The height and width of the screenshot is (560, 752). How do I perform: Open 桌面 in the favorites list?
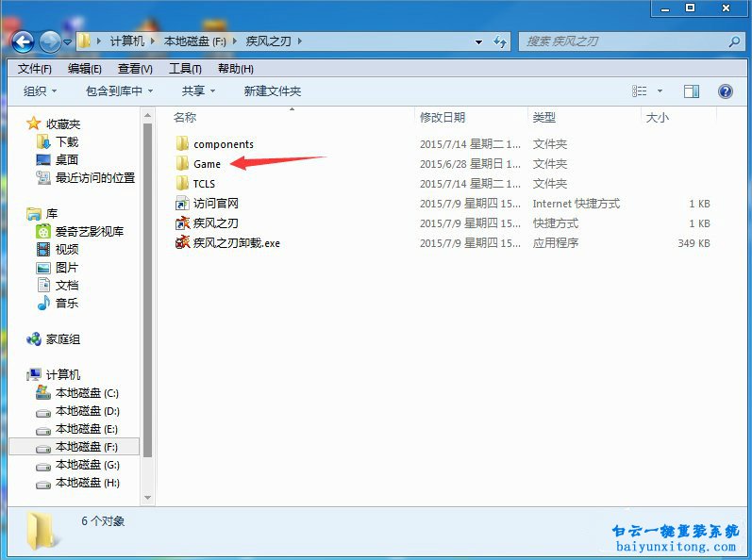click(x=67, y=159)
